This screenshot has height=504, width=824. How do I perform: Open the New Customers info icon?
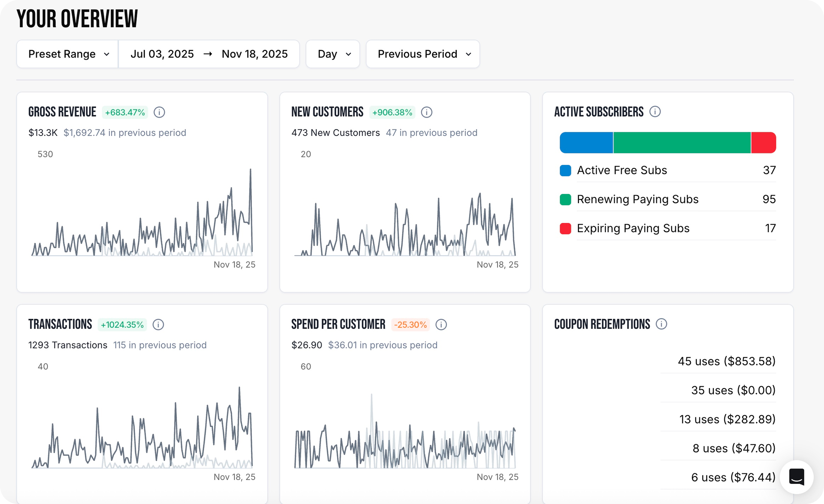coord(426,112)
